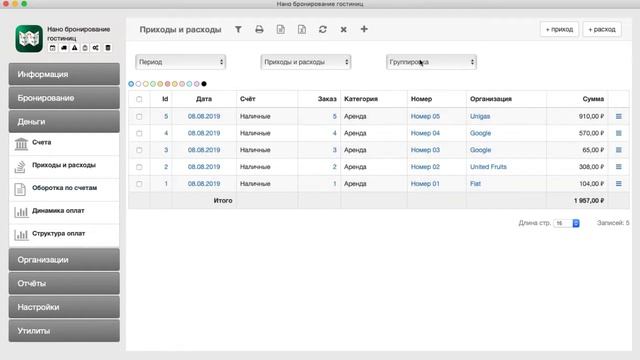Click the plus add icon in the toolbar
Viewport: 640px width, 360px height.
tap(364, 29)
